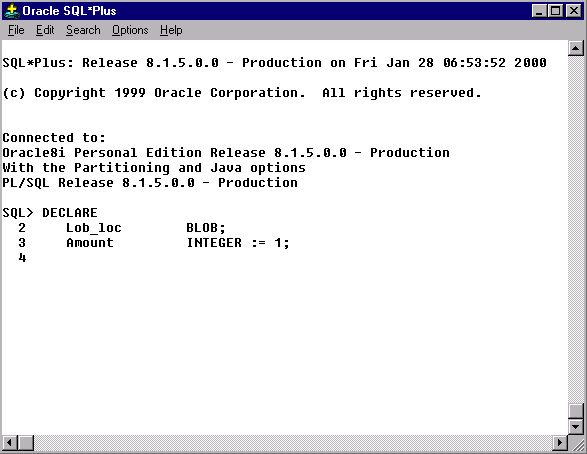Screen dimensions: 587x454
Task: Click the DECLARE keyword at SQL prompt
Action: pos(70,213)
